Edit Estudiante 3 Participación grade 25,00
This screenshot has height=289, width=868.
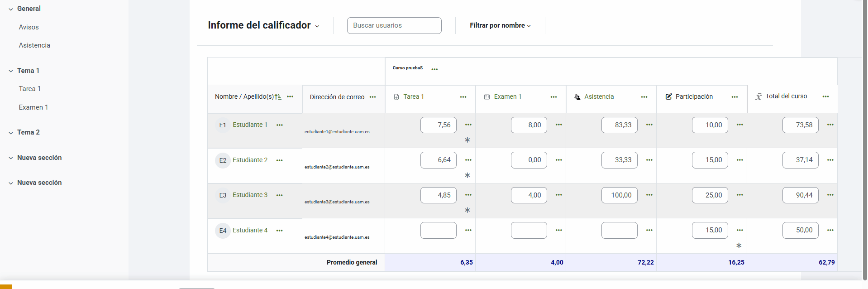(x=710, y=195)
